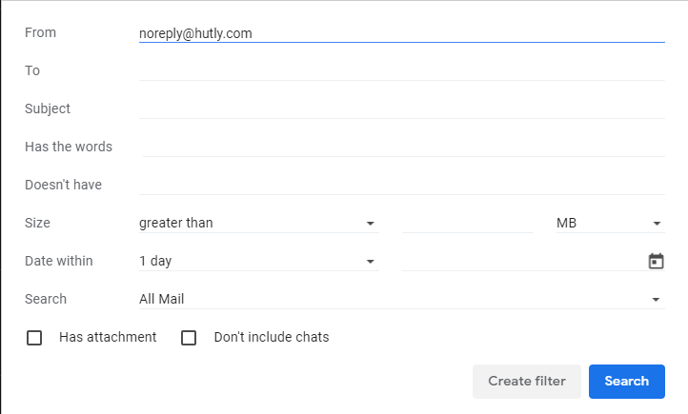Click the date input field
Image resolution: width=688 pixels, height=414 pixels.
pos(524,261)
